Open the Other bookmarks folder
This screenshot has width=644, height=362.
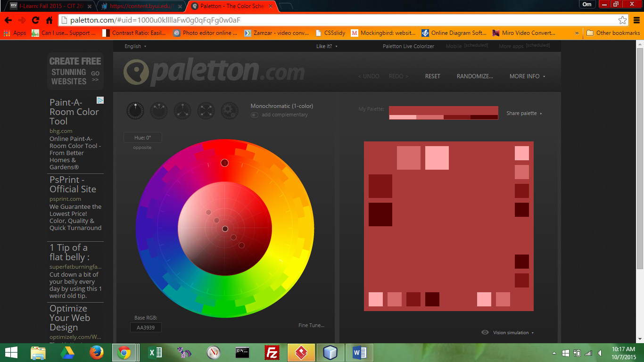pyautogui.click(x=613, y=33)
